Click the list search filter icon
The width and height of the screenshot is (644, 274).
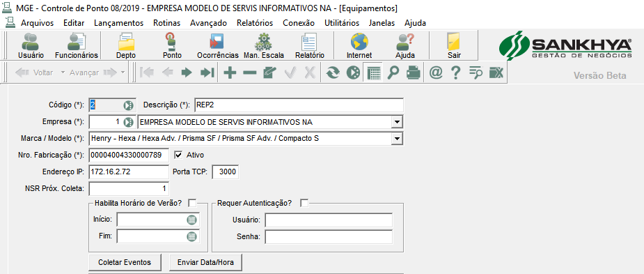(x=476, y=73)
